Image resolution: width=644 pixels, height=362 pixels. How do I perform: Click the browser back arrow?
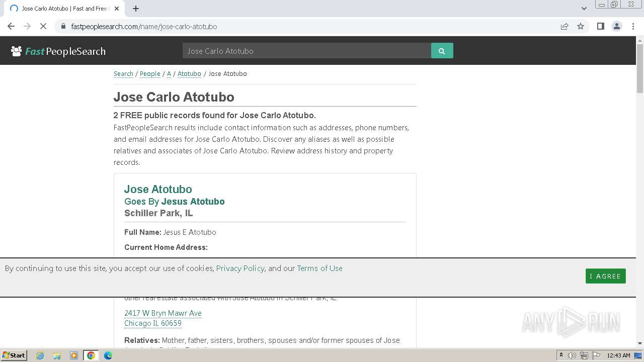coord(11,26)
